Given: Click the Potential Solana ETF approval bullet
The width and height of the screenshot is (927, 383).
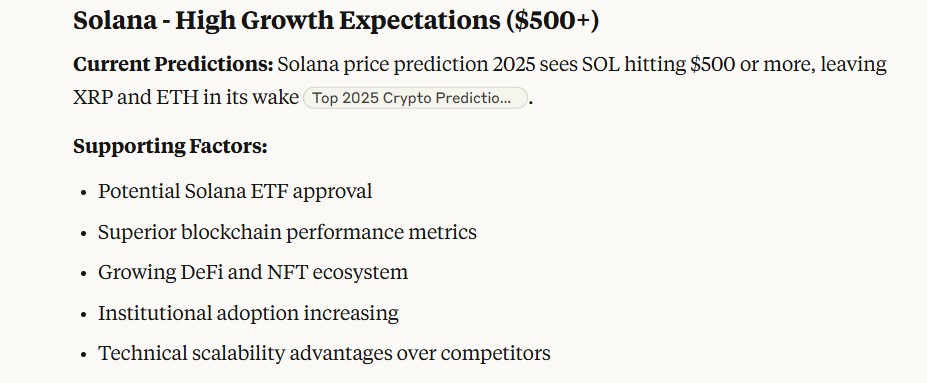Looking at the screenshot, I should coord(235,192).
